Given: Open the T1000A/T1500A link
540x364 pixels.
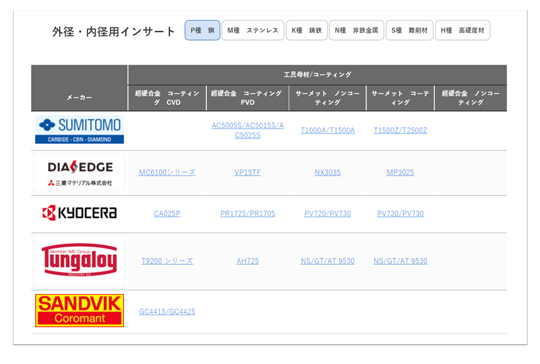Looking at the screenshot, I should pos(328,130).
